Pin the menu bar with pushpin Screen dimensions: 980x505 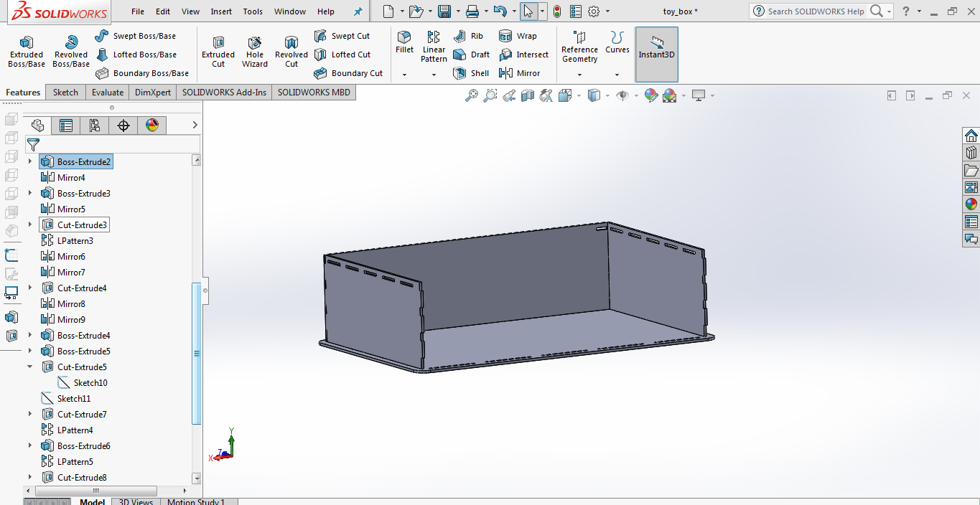(358, 11)
